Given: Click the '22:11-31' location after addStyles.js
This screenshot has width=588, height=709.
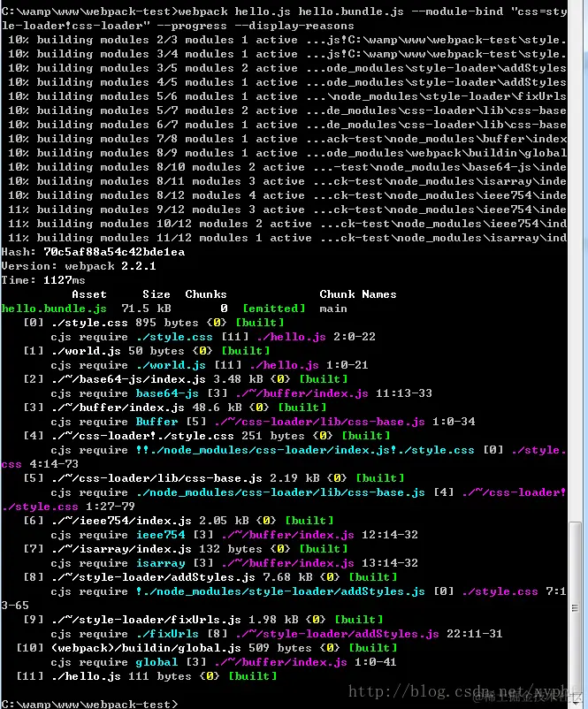Looking at the screenshot, I should point(475,634).
